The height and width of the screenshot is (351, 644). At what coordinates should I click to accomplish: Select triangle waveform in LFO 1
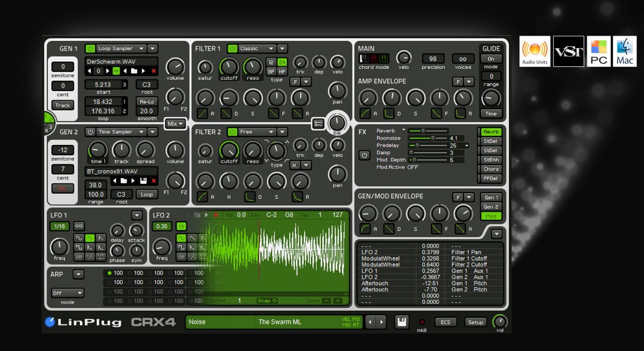coord(90,239)
